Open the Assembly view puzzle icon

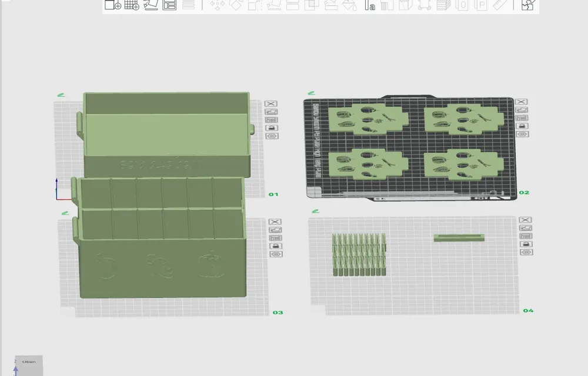coord(527,5)
